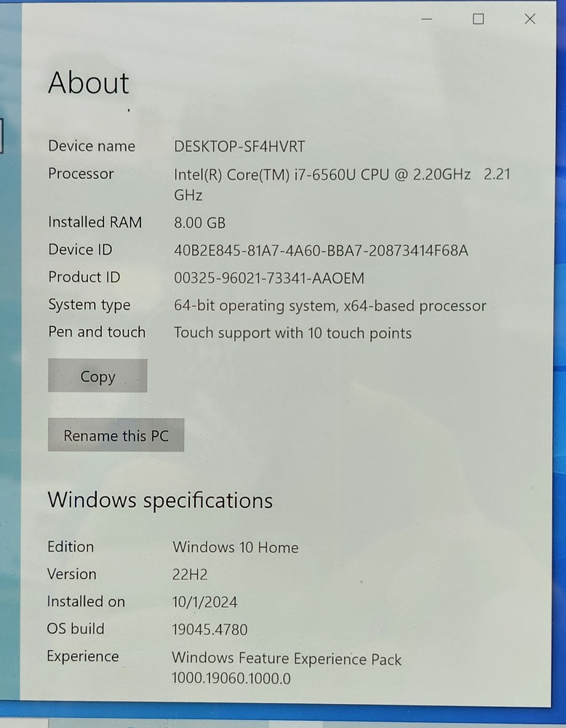
Task: Click the OS build label
Action: click(76, 629)
